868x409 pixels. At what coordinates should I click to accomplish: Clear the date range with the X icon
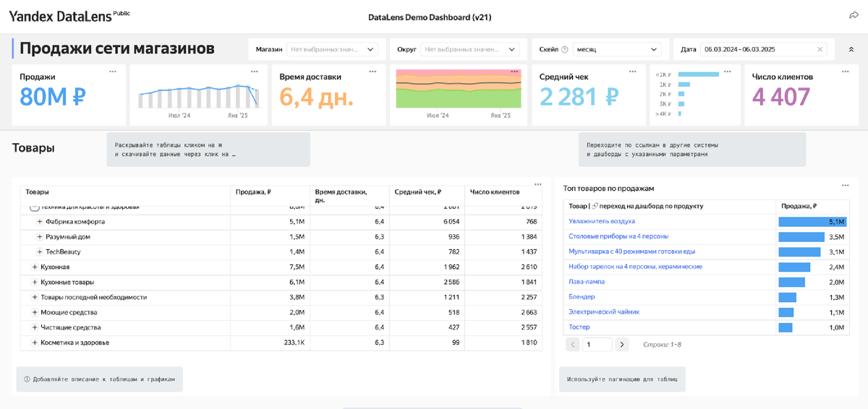pyautogui.click(x=820, y=49)
